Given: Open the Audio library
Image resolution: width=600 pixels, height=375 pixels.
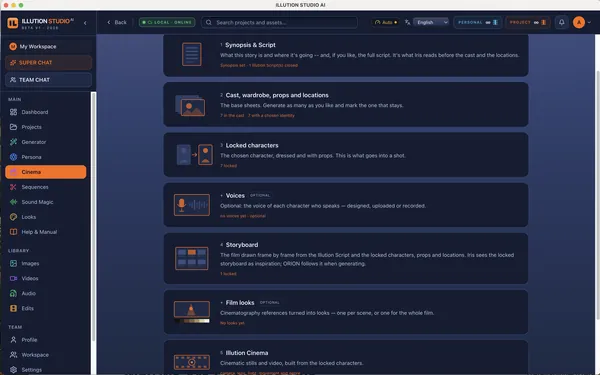Looking at the screenshot, I should click(x=46, y=293).
